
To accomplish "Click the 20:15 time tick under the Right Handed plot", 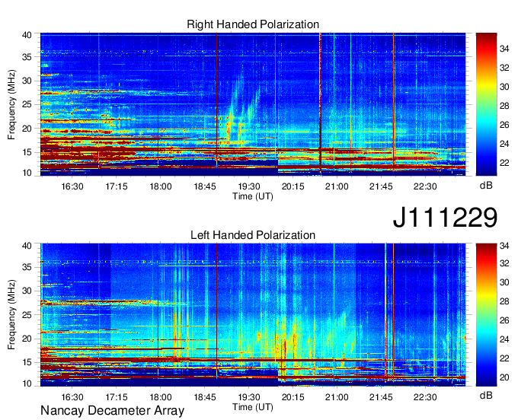I will click(x=293, y=186).
